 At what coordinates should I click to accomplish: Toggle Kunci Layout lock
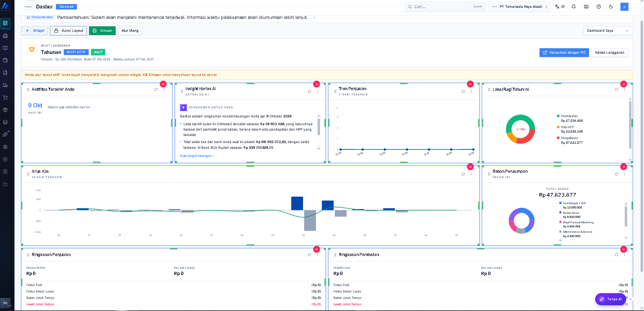tap(68, 31)
